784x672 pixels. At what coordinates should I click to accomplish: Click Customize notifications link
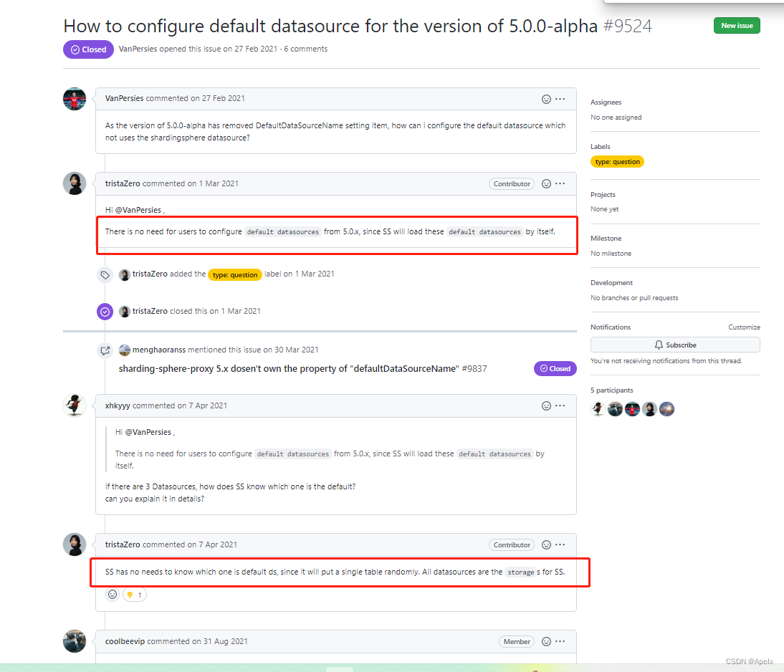[x=744, y=327]
